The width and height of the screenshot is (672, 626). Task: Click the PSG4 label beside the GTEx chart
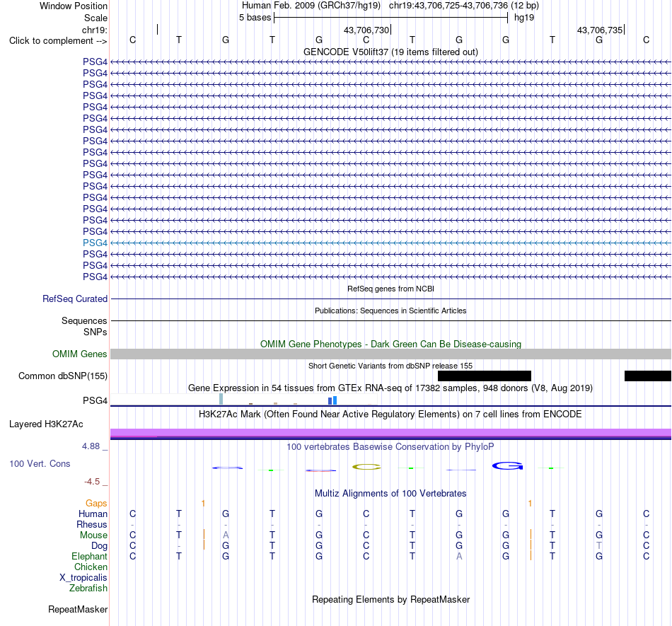(95, 400)
